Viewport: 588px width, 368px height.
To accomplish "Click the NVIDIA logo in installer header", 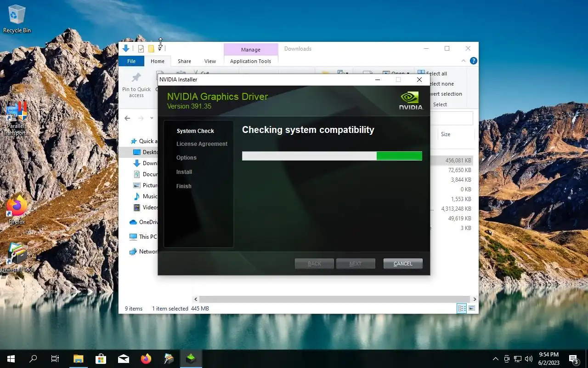I will 411,100.
